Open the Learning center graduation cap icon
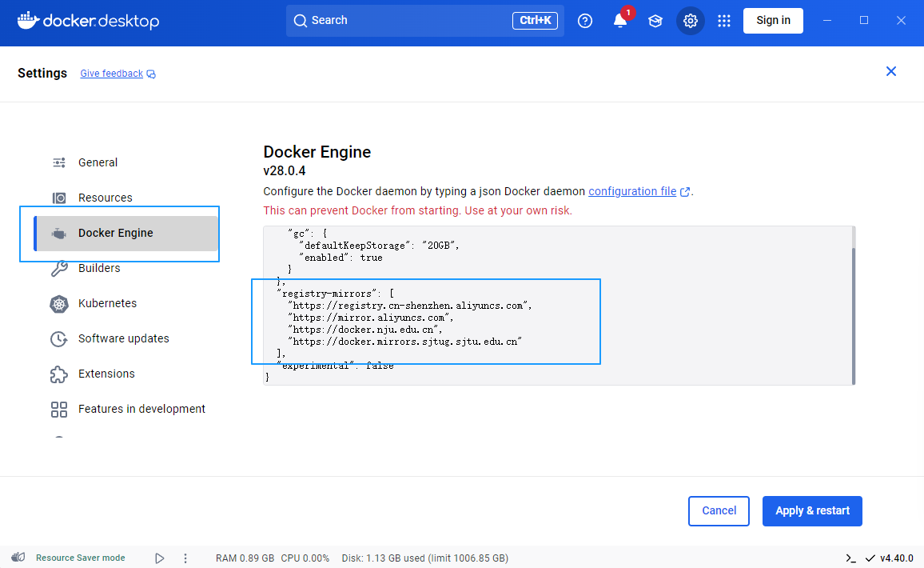 [x=655, y=22]
